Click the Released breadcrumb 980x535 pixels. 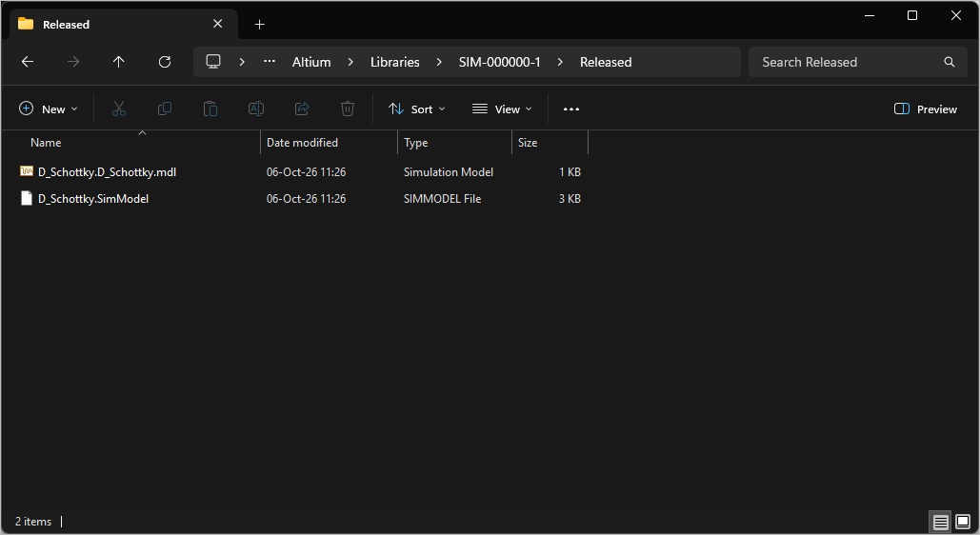click(x=606, y=62)
